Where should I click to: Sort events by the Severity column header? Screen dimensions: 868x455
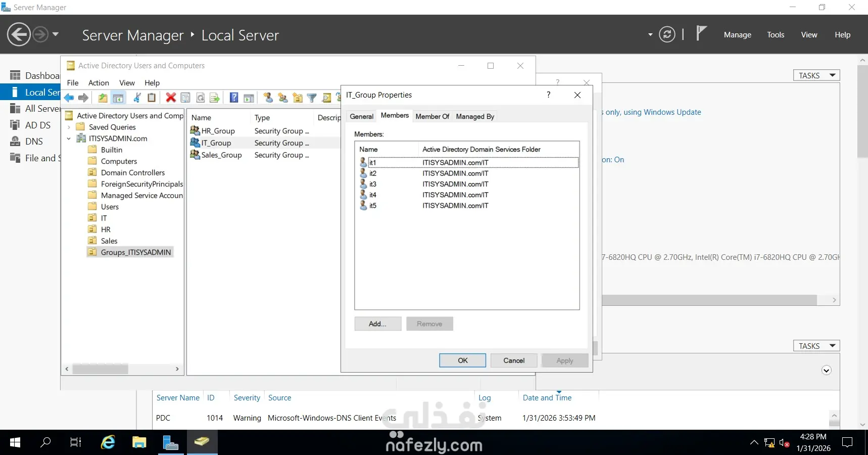coord(247,398)
